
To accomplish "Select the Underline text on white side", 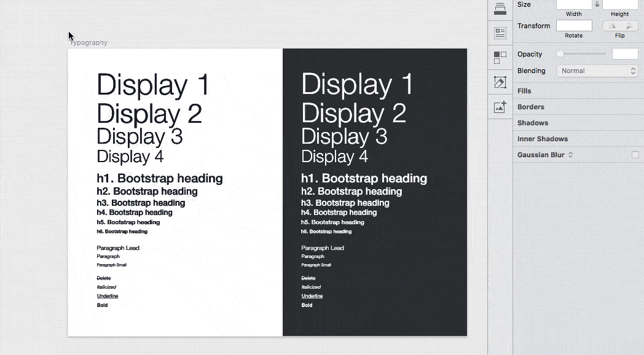I will pos(107,296).
